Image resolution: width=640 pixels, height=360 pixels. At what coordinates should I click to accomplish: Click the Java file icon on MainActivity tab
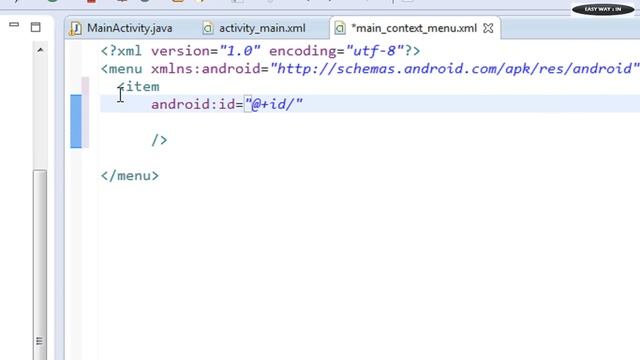click(x=75, y=28)
